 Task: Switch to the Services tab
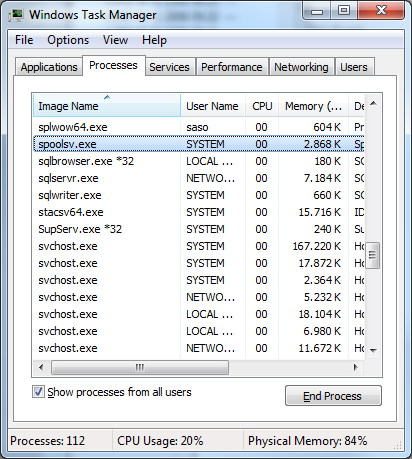pos(169,67)
